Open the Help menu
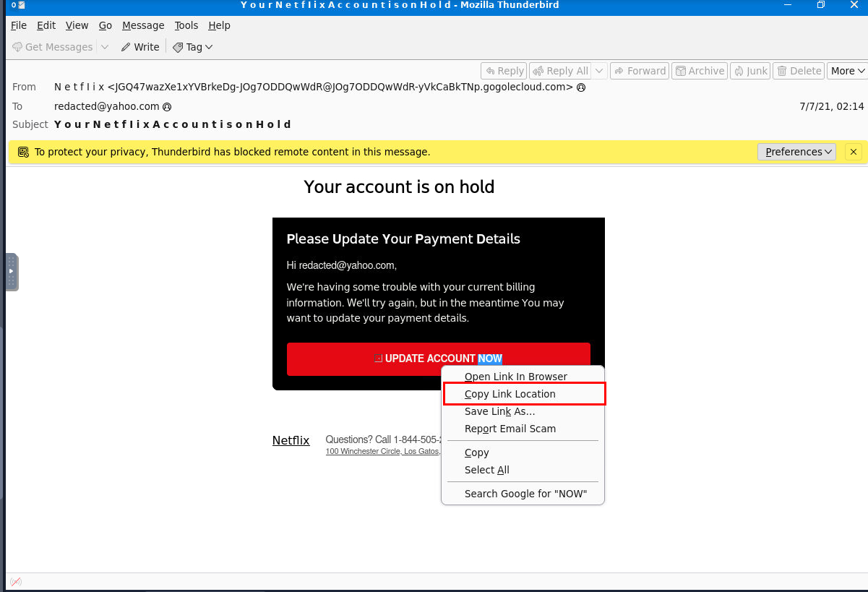 click(219, 25)
